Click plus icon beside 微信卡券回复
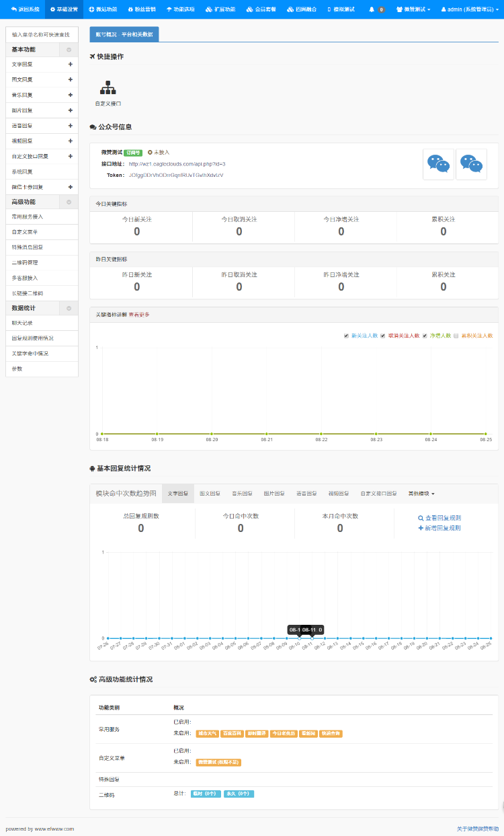The height and width of the screenshot is (836, 504). coord(70,187)
